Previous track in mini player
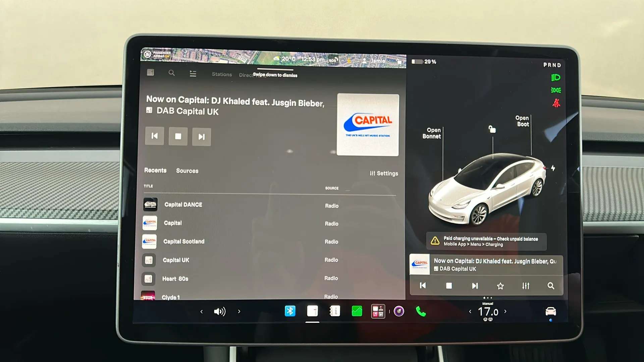Viewport: 644px width, 362px height. [423, 286]
